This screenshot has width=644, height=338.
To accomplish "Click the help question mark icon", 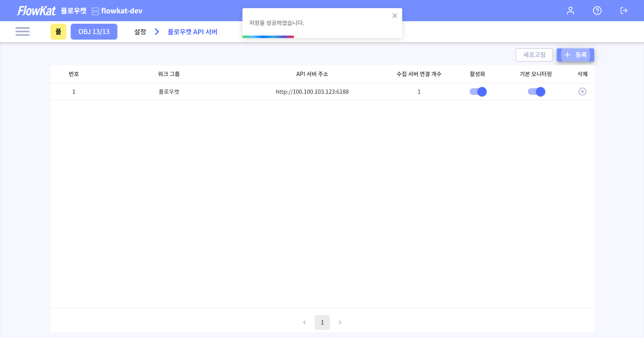I will point(597,10).
